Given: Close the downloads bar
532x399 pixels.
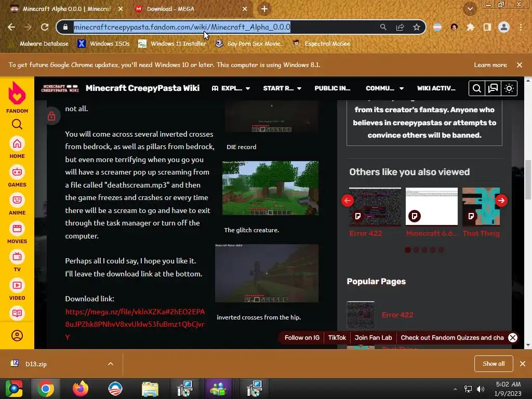Looking at the screenshot, I should [523, 364].
